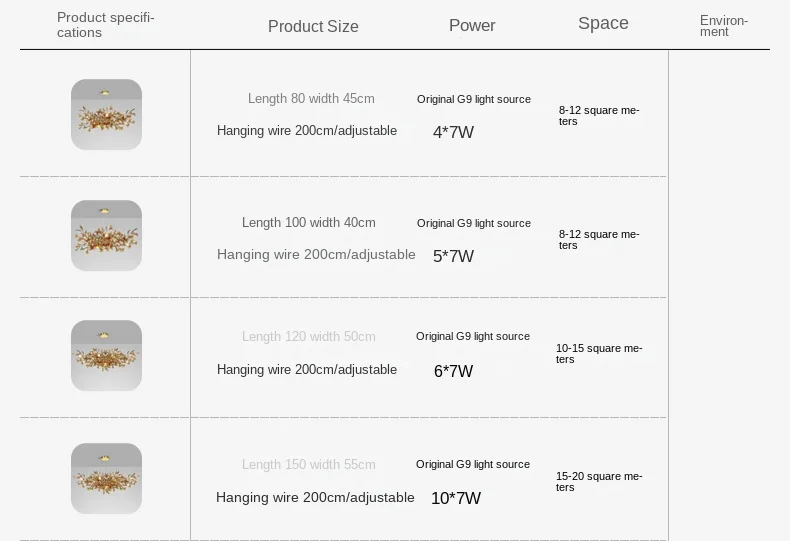Click the Environment column header
This screenshot has height=541, width=790.
[x=723, y=26]
